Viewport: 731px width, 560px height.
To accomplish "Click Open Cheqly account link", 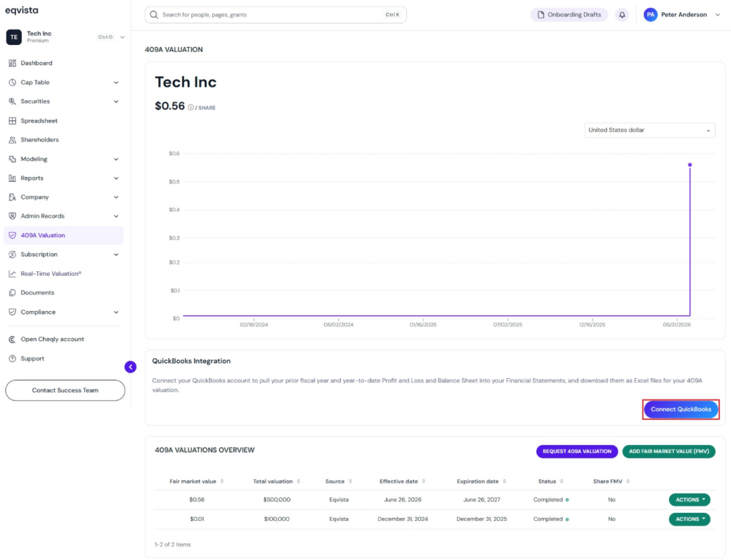I will coord(52,340).
